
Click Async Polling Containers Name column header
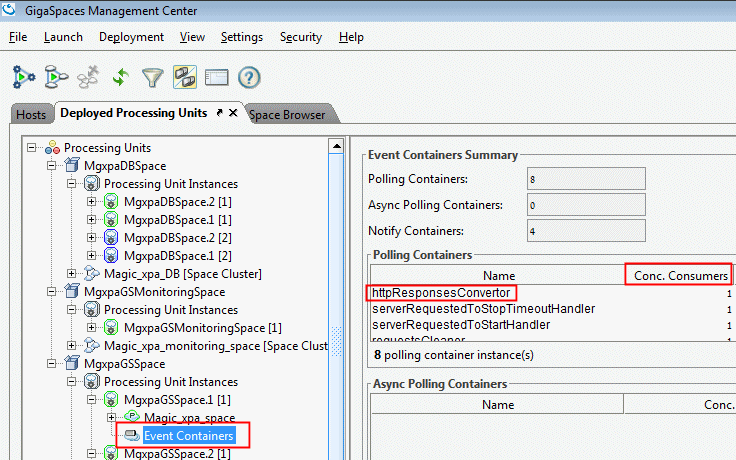[x=498, y=405]
